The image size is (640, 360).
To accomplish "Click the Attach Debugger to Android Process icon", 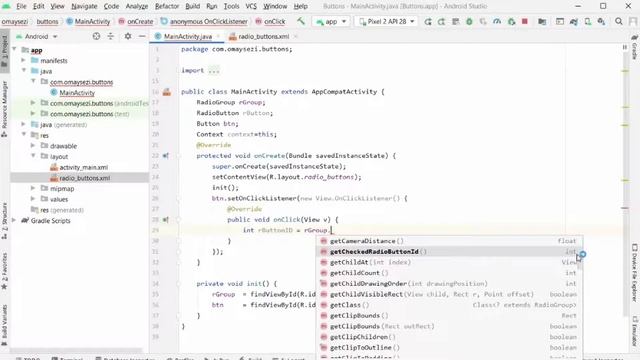I will 511,22.
